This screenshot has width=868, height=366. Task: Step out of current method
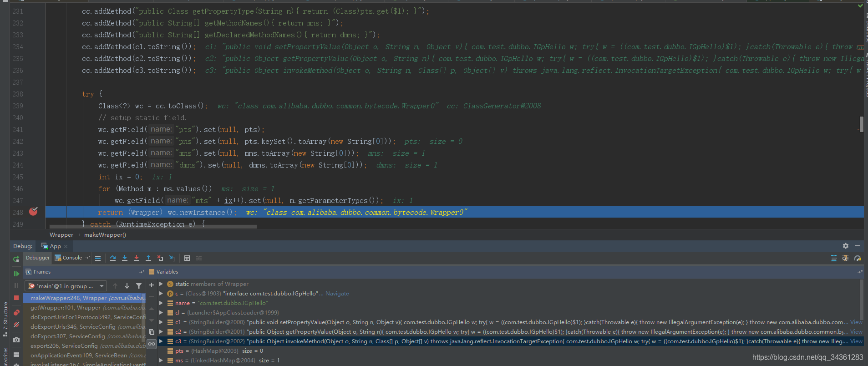(148, 258)
